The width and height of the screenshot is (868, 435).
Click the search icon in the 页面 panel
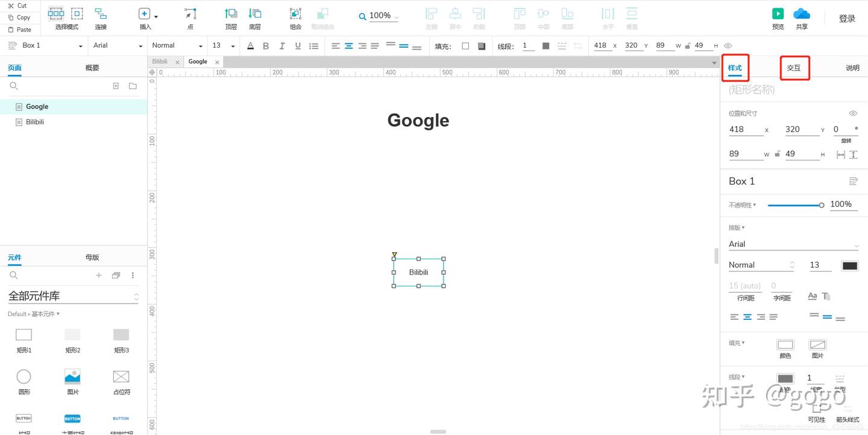tap(14, 86)
